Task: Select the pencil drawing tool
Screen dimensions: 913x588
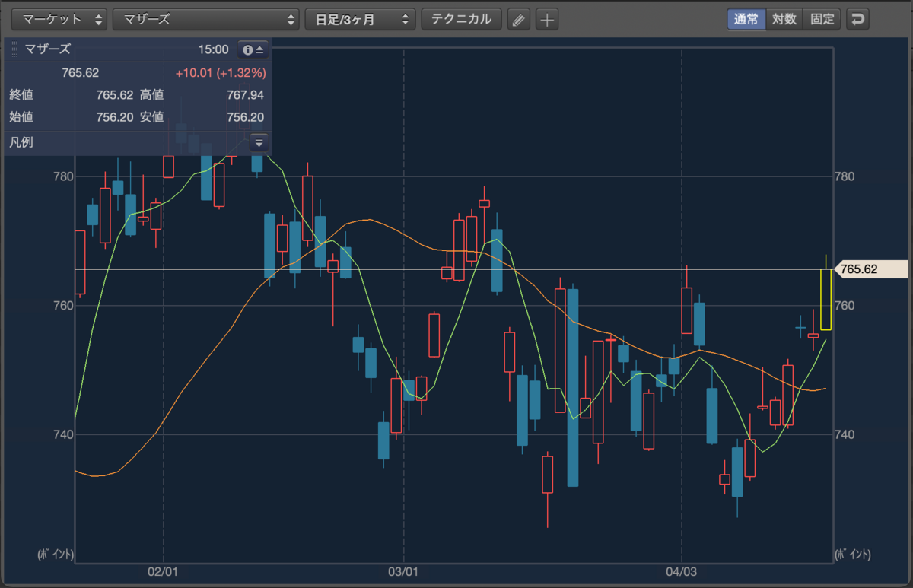Action: click(518, 20)
